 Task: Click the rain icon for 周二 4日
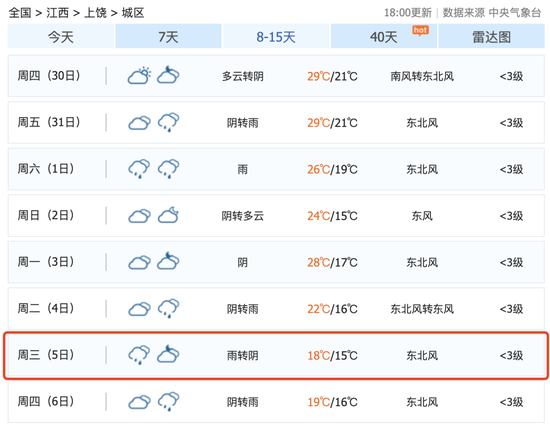(168, 308)
